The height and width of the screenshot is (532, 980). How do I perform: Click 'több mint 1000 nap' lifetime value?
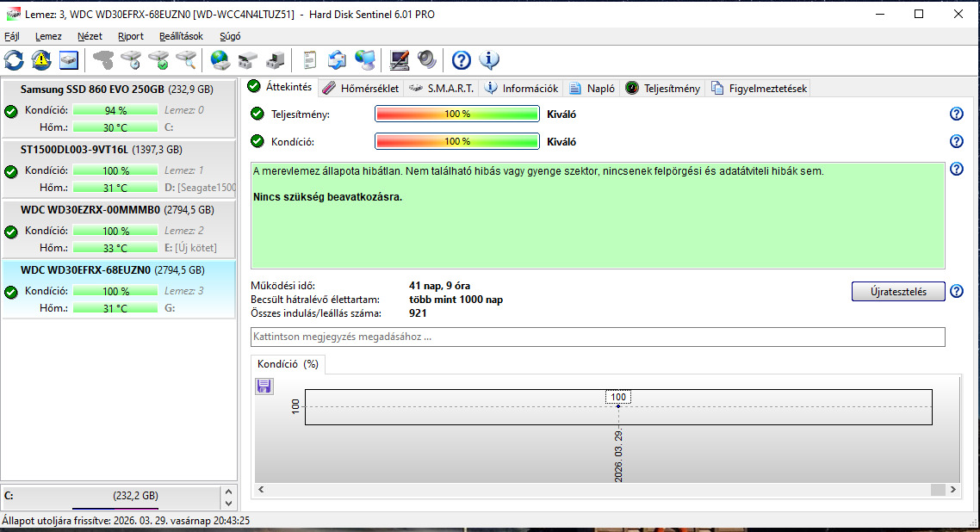(456, 300)
